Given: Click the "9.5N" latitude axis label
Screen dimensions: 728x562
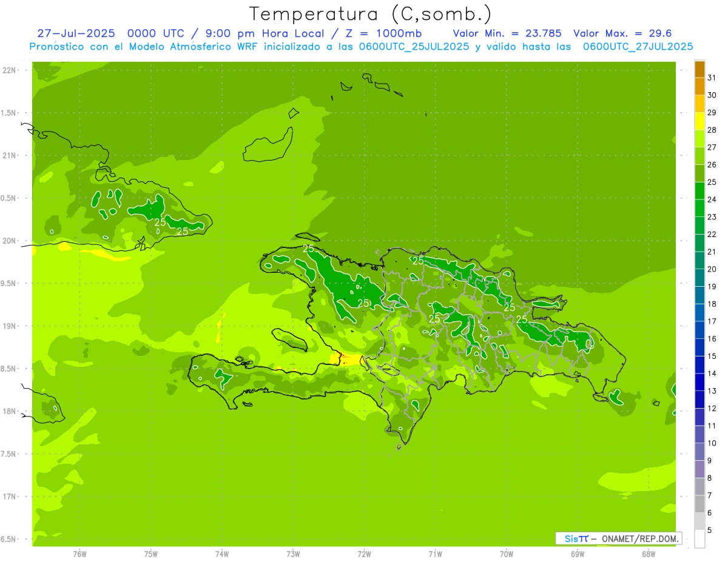Looking at the screenshot, I should point(9,284).
